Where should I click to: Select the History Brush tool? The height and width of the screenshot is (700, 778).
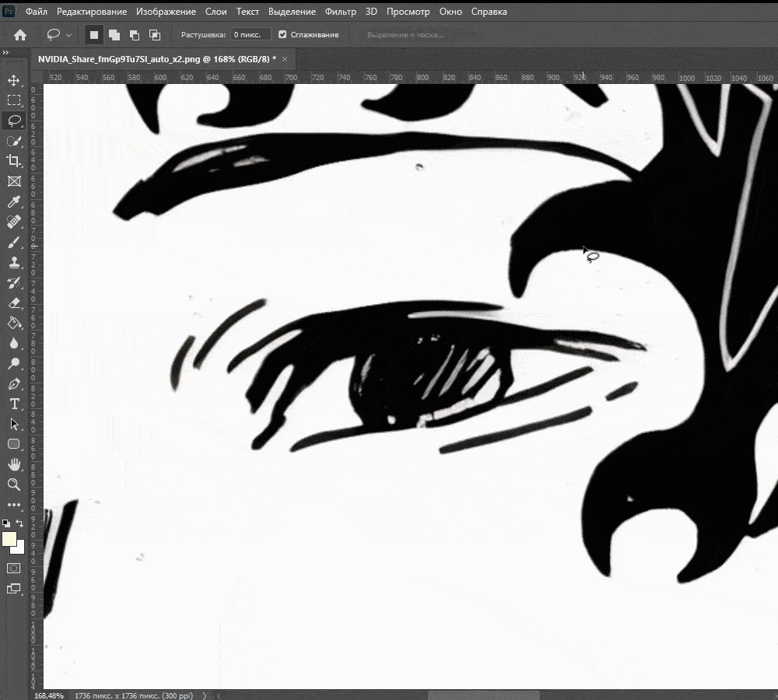14,283
